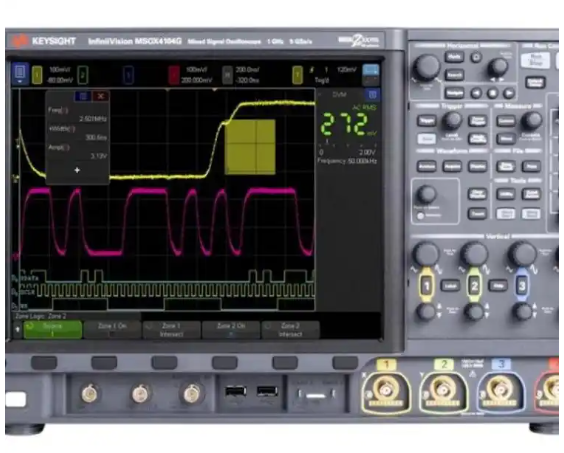
Task: Push the Navigate button
Action: (x=454, y=93)
